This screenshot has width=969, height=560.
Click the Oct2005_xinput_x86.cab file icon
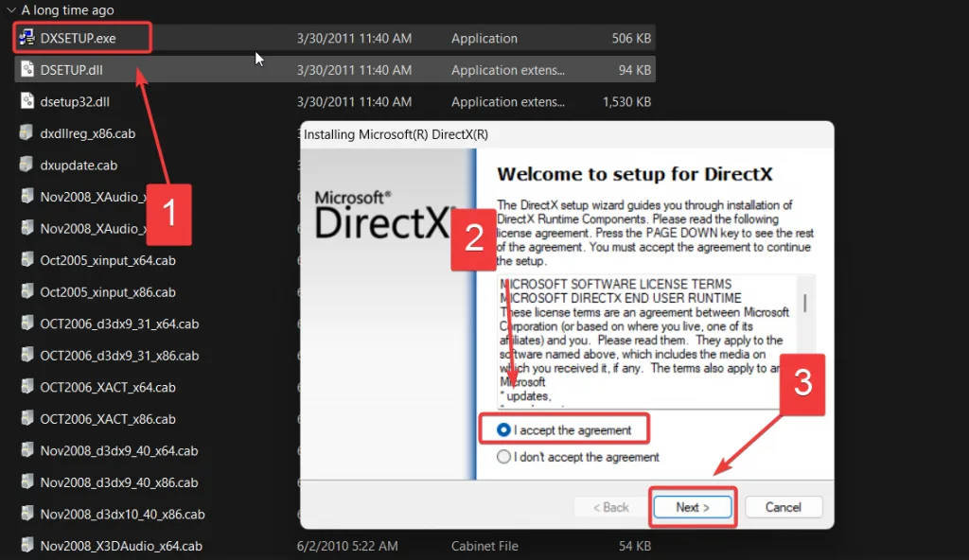point(26,291)
